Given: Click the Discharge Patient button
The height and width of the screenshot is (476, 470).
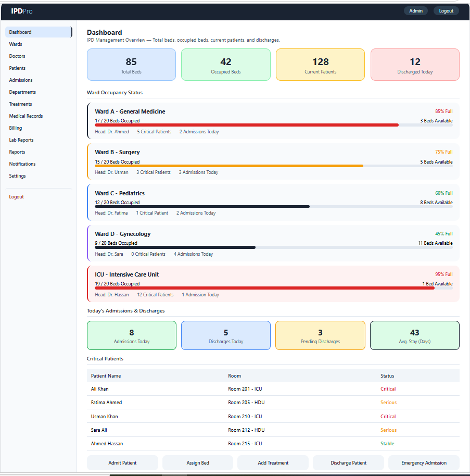Looking at the screenshot, I should [x=348, y=462].
